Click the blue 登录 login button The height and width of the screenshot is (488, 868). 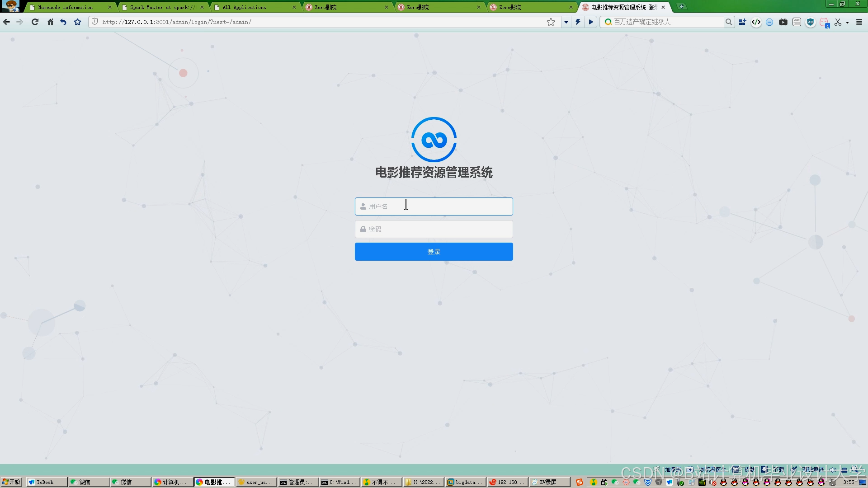click(434, 252)
